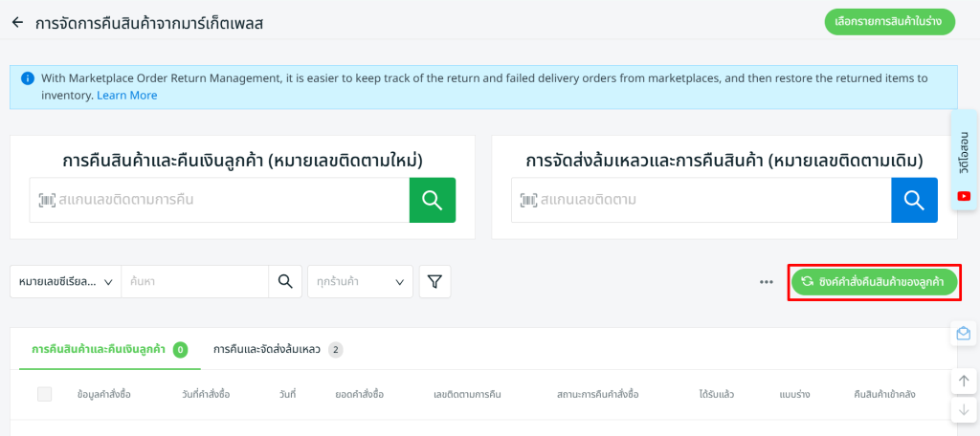Open the ทุกร้านค้า store dropdown
The image size is (980, 436).
(x=360, y=282)
